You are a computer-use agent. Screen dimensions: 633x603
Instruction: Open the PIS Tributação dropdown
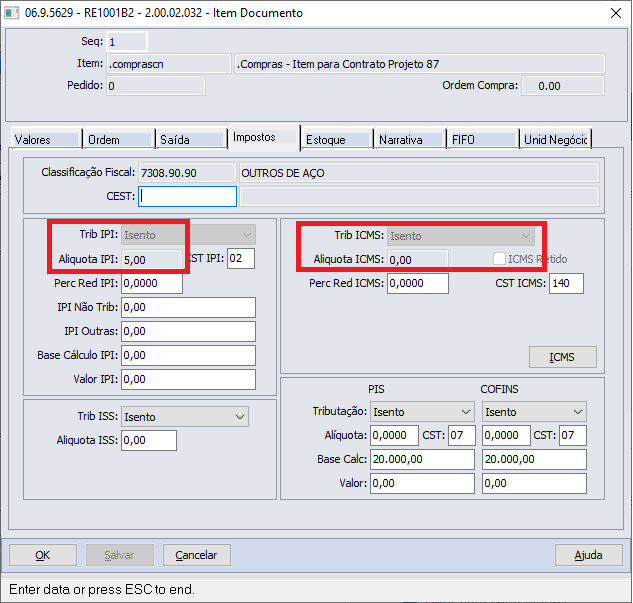[x=422, y=412]
